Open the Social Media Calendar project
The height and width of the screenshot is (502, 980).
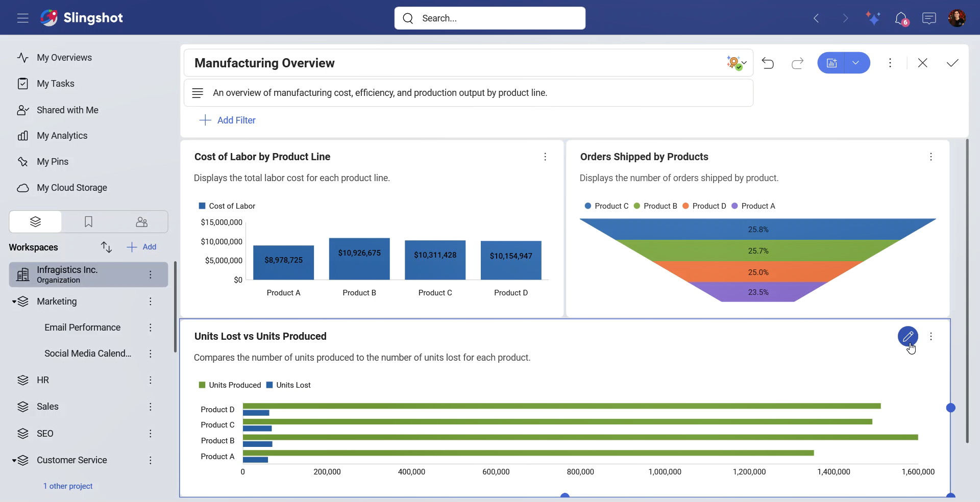[88, 354]
